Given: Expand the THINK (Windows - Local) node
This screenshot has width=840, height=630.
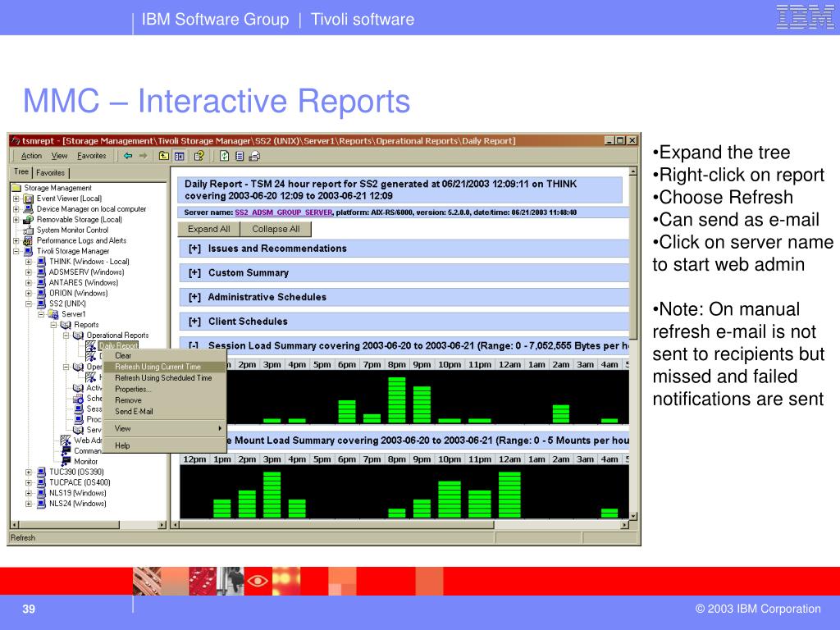Looking at the screenshot, I should [29, 262].
